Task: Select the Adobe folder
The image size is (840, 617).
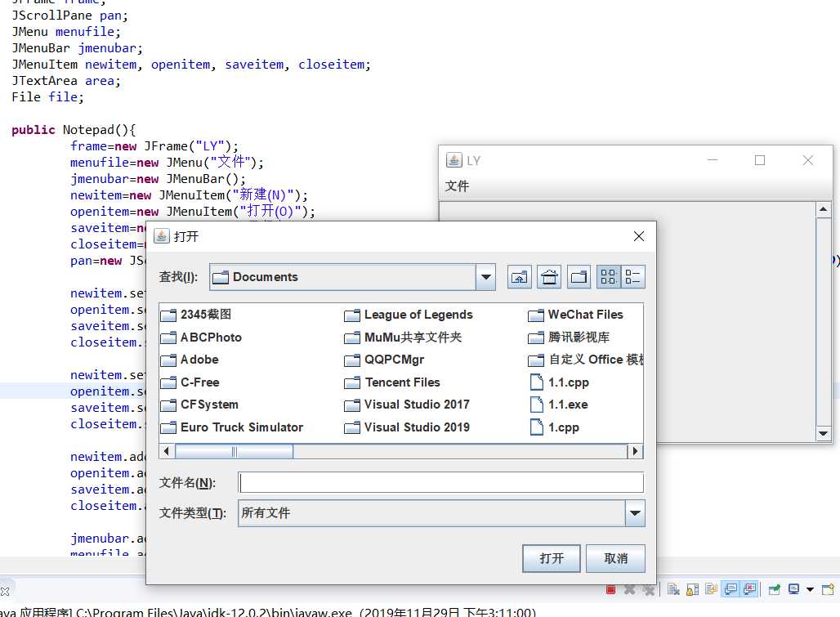Action: pyautogui.click(x=190, y=360)
